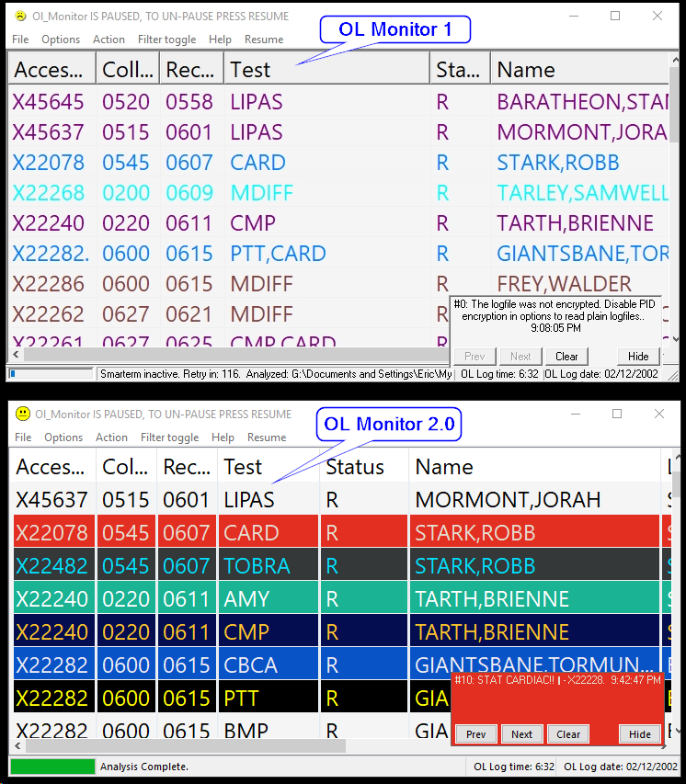Click Filter toggle in the top window menu
Image resolution: width=686 pixels, height=784 pixels.
point(166,40)
